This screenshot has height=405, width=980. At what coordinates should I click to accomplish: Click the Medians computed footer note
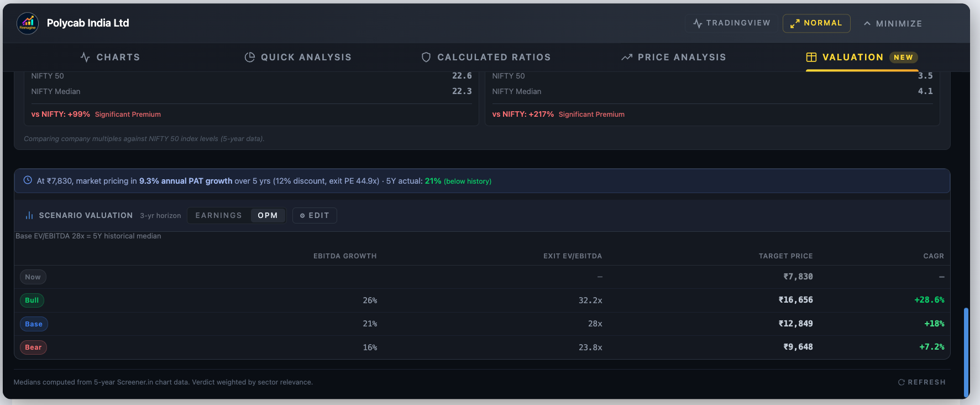coord(163,382)
